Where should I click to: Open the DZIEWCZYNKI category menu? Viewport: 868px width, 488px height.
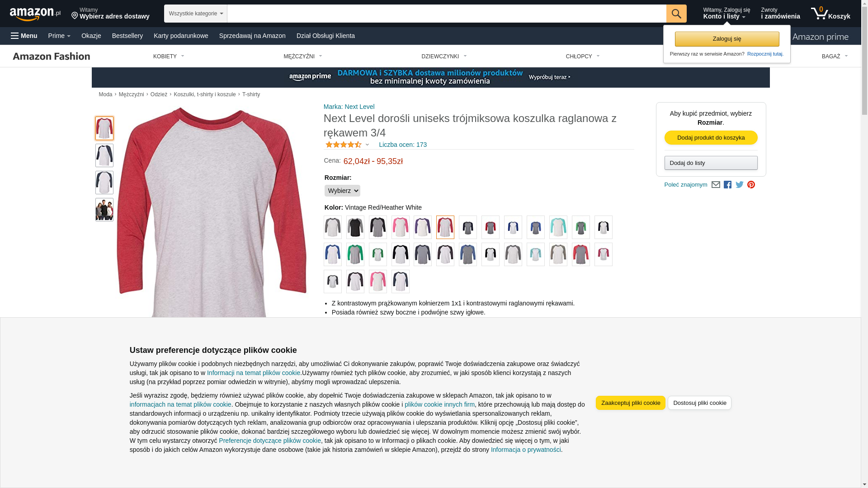[x=444, y=56]
